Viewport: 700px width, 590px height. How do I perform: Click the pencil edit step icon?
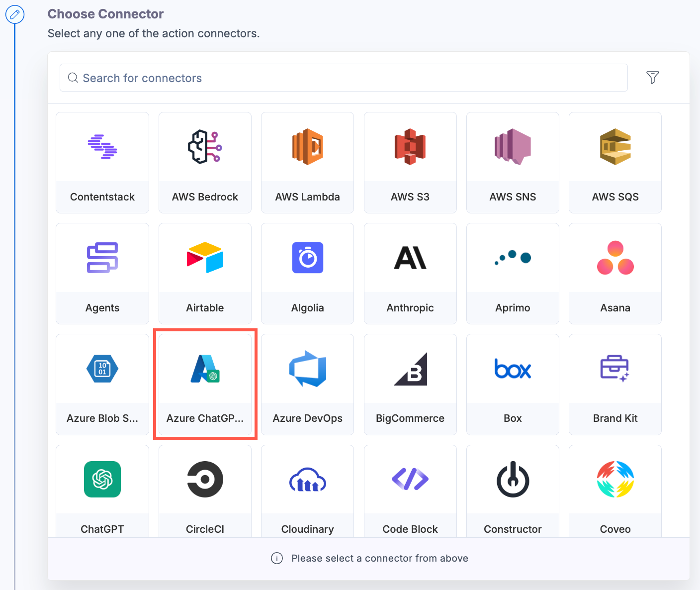pyautogui.click(x=15, y=14)
